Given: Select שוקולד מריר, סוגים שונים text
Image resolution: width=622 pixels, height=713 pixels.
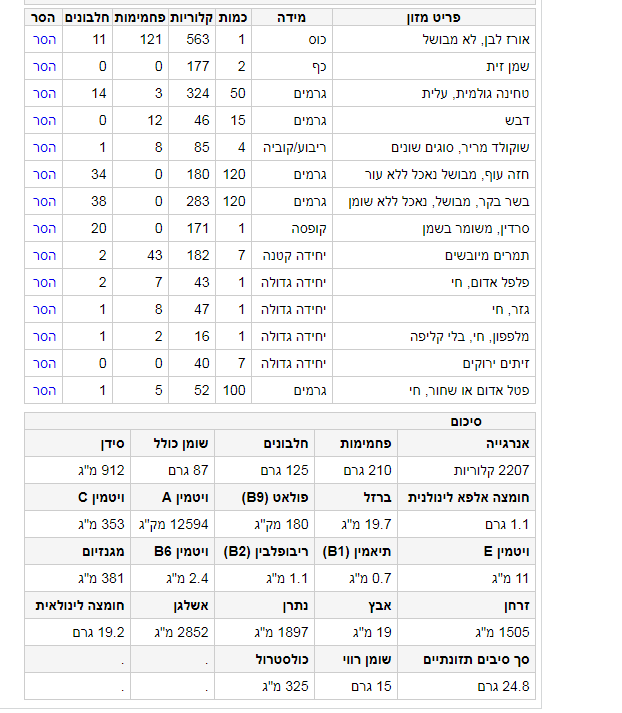Looking at the screenshot, I should (x=460, y=147).
